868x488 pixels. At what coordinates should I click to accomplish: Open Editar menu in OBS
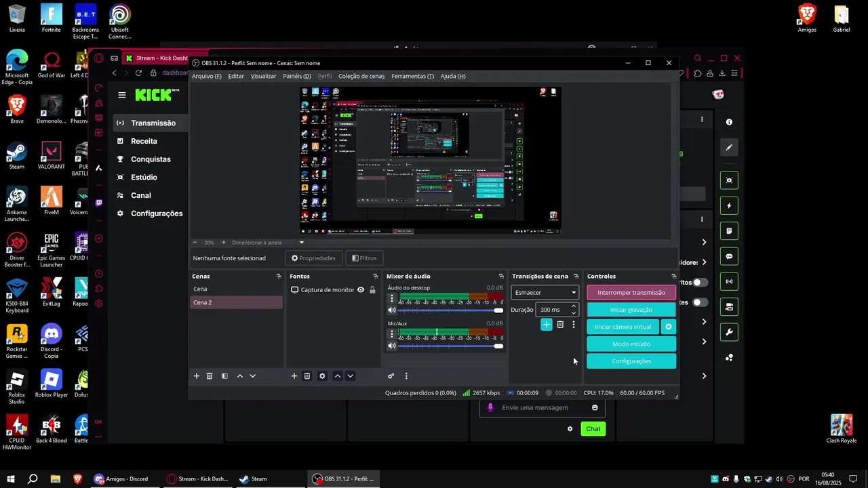236,76
